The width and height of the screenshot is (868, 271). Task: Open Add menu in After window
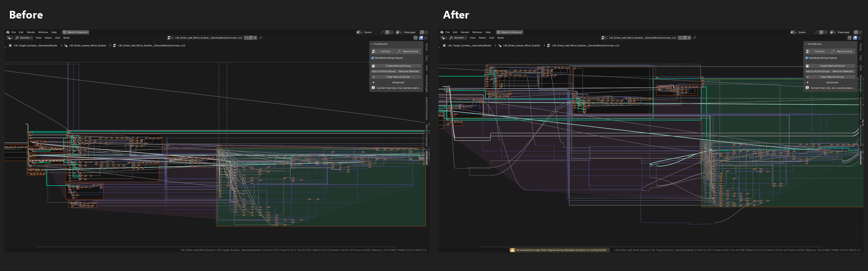[x=491, y=38]
